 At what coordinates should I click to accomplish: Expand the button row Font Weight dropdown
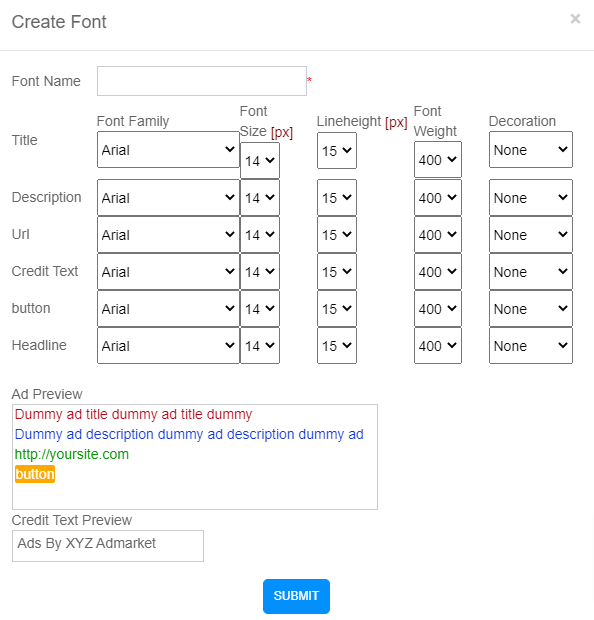[x=438, y=309]
